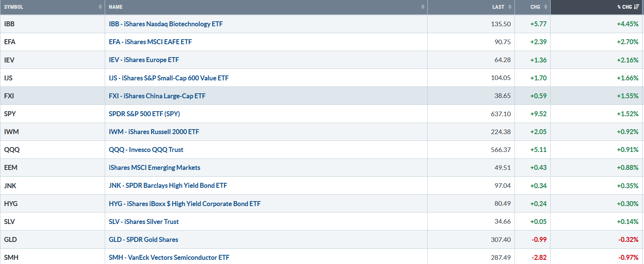Open SMH VanEck Vectors Semiconductor ETF link
644x264 pixels.
coord(169,258)
